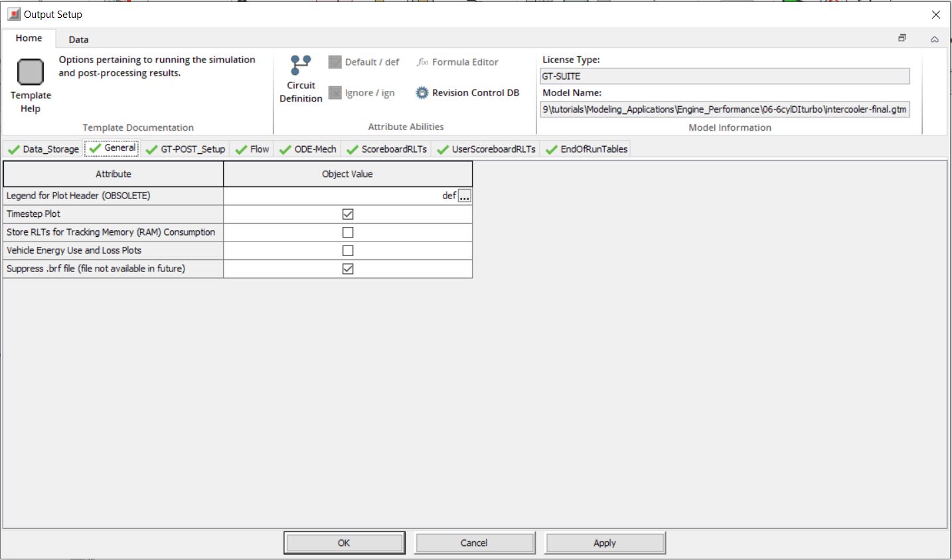Image resolution: width=952 pixels, height=560 pixels.
Task: Collapse the ribbon with the chevron
Action: pos(935,38)
